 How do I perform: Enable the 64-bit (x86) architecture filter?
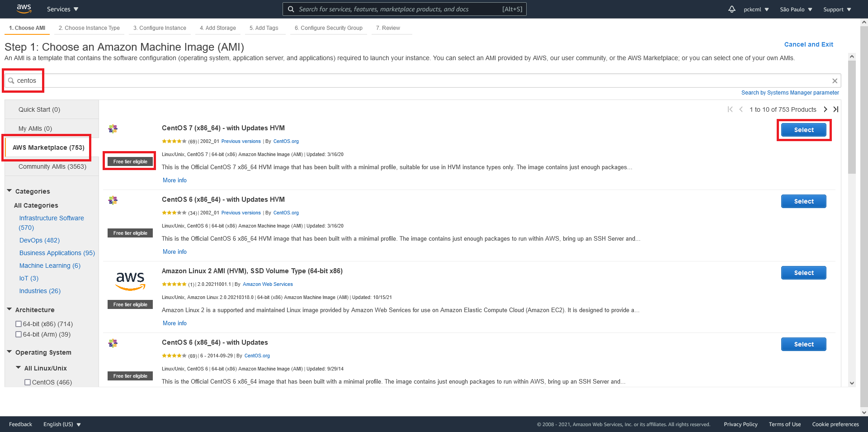click(19, 323)
